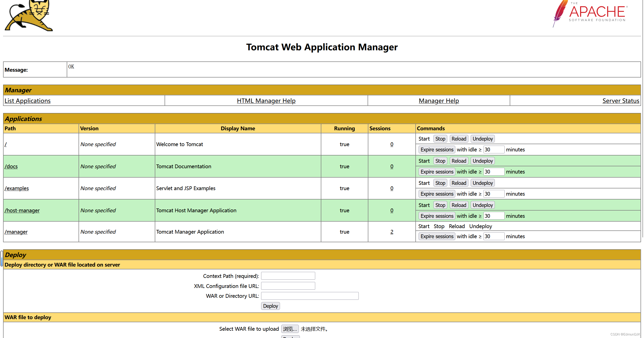Focus idle minutes field for /host-manager row
This screenshot has width=644, height=338.
[x=494, y=216]
